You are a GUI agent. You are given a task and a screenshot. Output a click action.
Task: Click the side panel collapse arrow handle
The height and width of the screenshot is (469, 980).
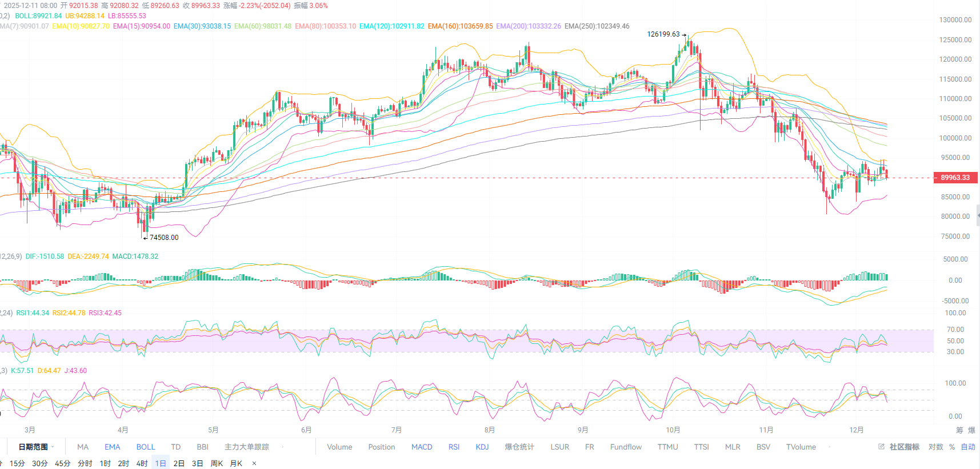pos(978,215)
